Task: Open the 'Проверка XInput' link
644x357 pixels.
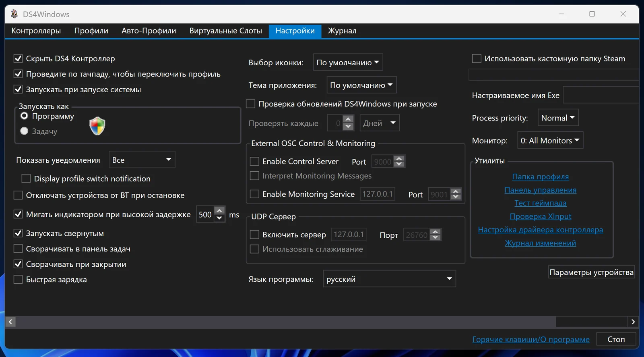Action: [x=541, y=216]
